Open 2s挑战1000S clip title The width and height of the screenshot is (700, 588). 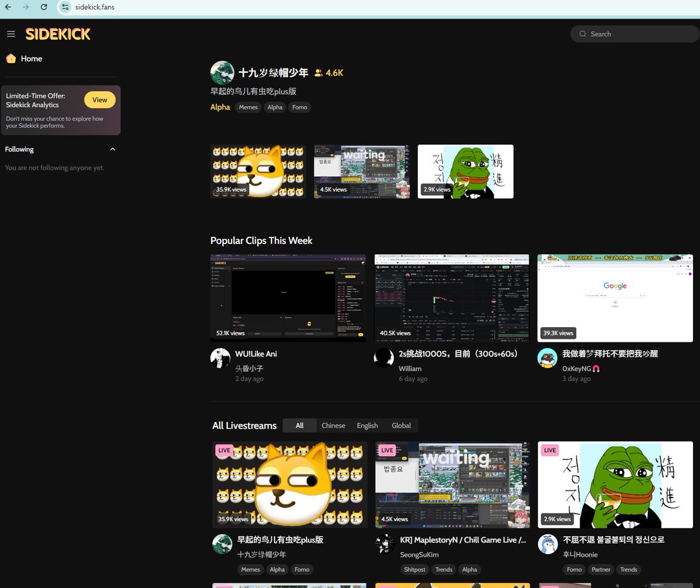click(459, 353)
